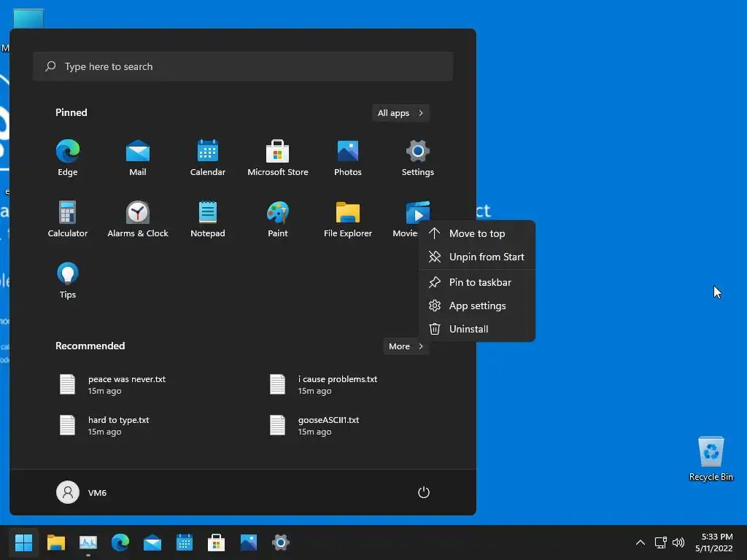The height and width of the screenshot is (560, 747).
Task: Select Pin to taskbar option
Action: 477,282
